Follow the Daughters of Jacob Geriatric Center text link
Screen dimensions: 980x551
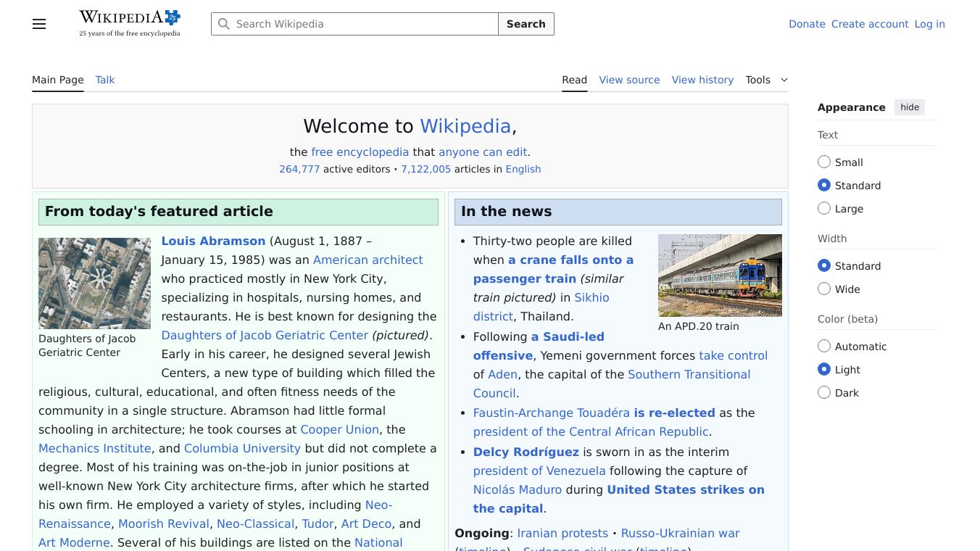265,335
